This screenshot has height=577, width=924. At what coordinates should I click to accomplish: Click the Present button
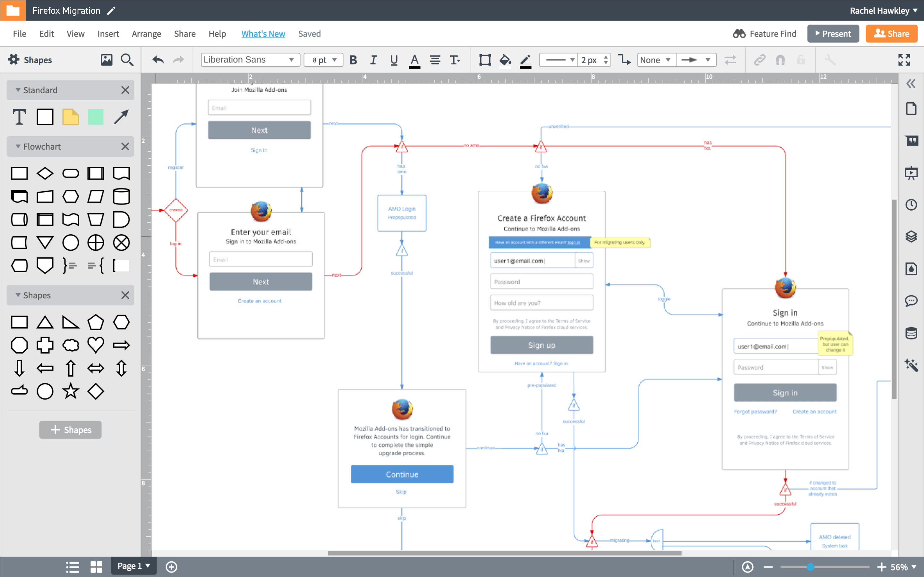[833, 34]
